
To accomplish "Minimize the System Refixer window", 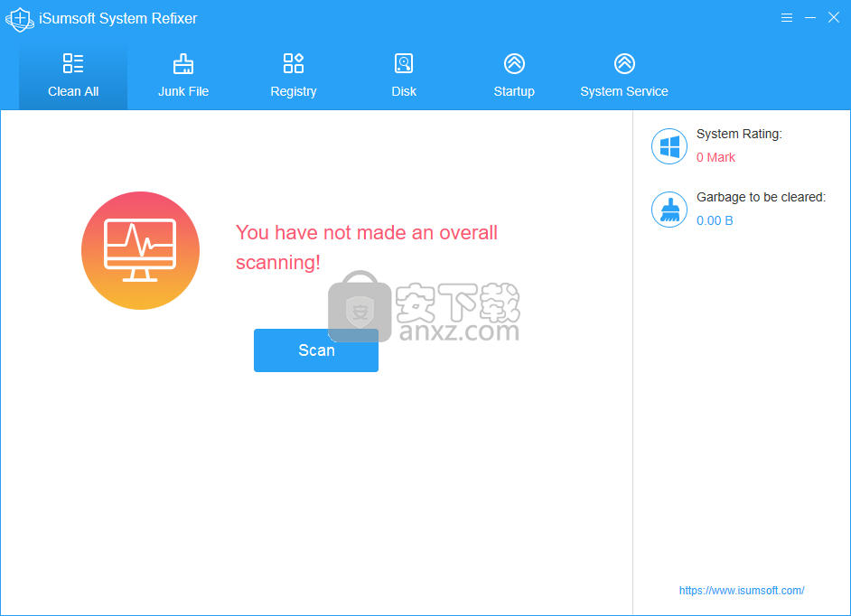I will tap(810, 18).
